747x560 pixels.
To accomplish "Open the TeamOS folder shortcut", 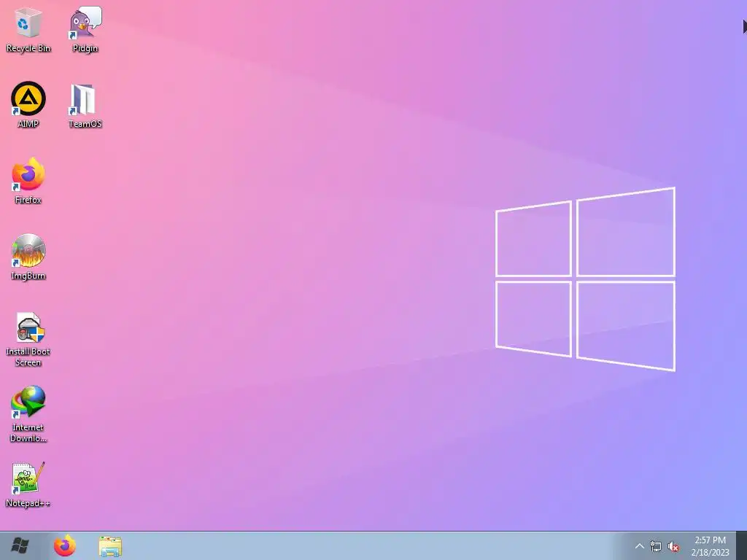I will point(85,106).
